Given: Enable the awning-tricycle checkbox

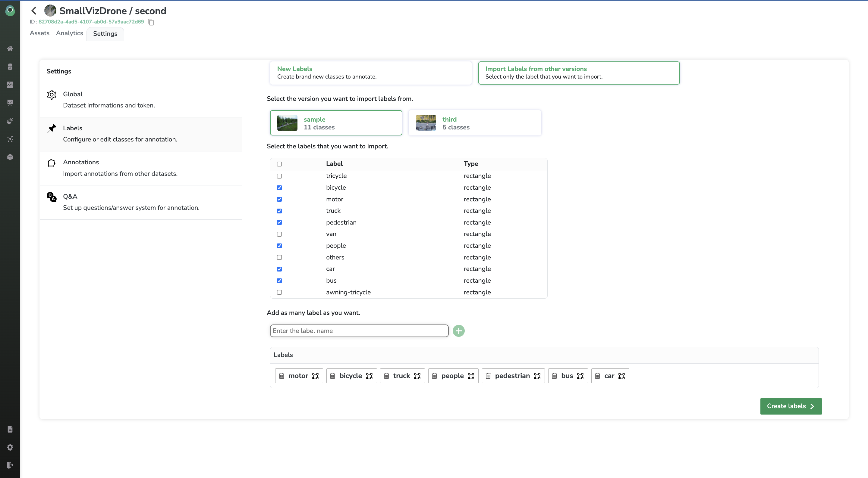Looking at the screenshot, I should pos(279,292).
